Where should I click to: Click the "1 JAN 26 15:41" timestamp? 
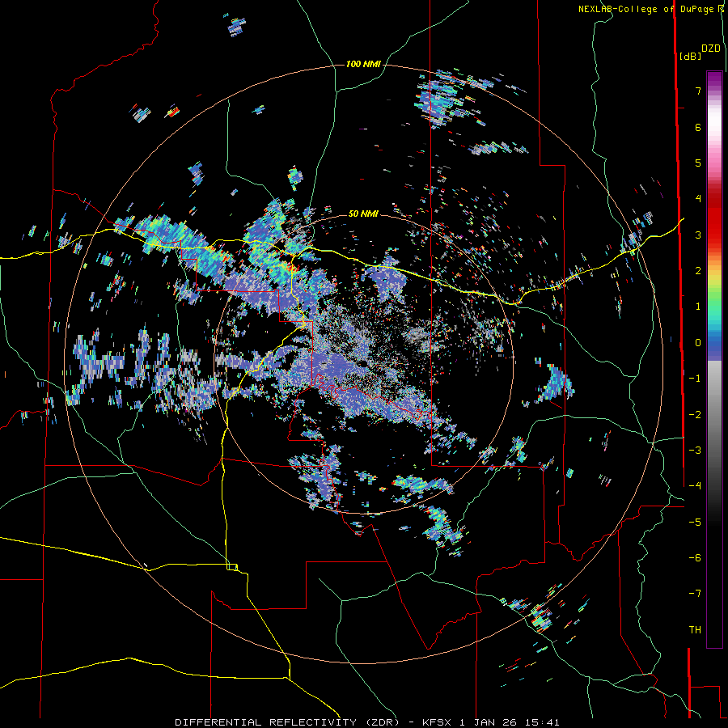point(510,722)
